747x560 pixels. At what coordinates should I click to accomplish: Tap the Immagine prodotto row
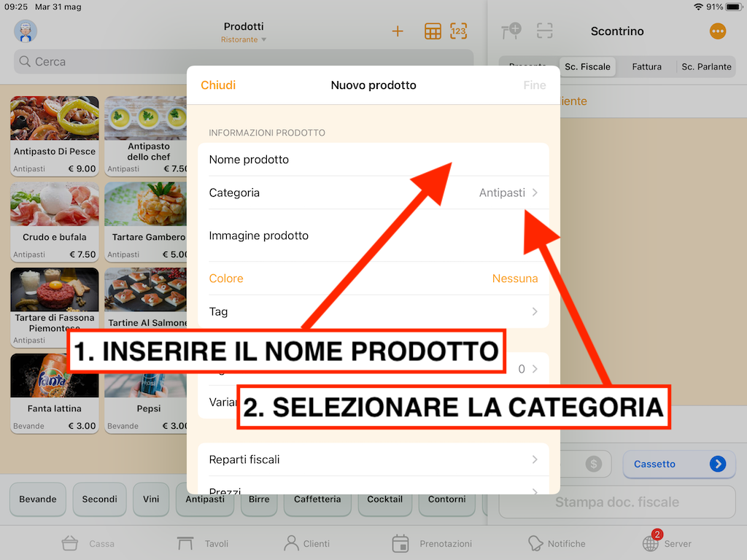[373, 236]
